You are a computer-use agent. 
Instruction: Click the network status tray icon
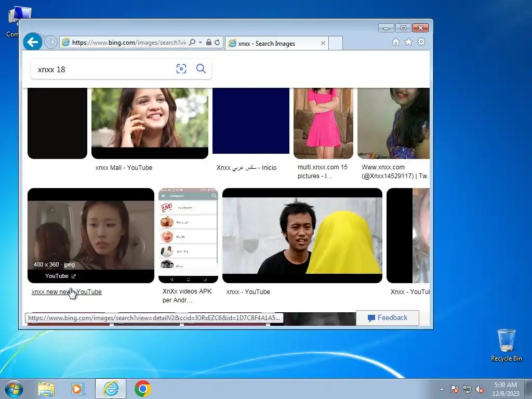pyautogui.click(x=467, y=389)
